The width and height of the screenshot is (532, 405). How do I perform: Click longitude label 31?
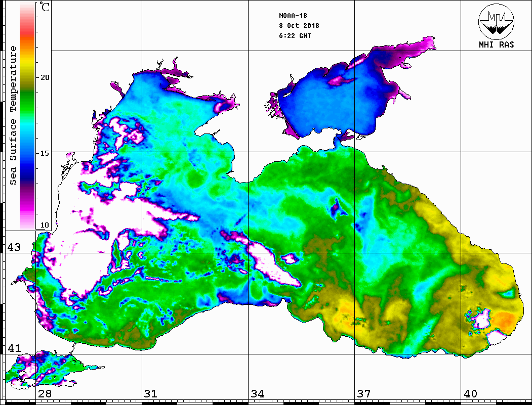coord(151,394)
